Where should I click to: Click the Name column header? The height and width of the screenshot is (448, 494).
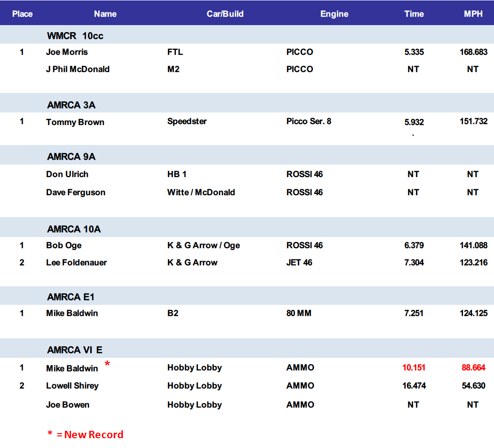point(105,14)
